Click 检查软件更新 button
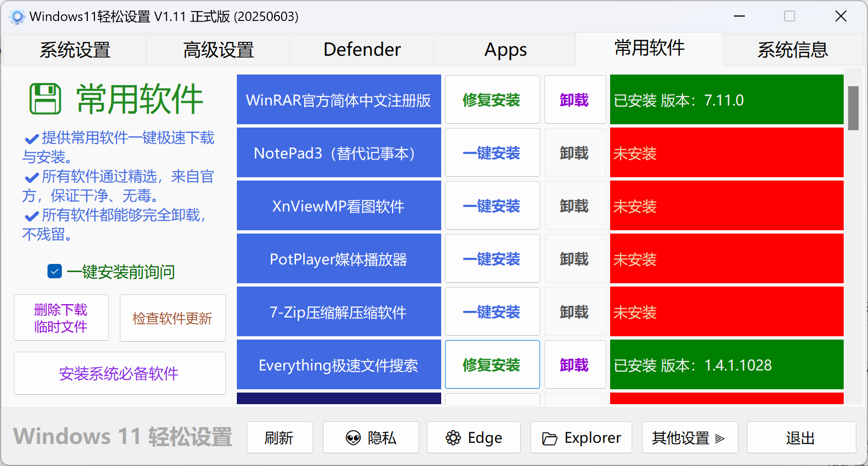868x466 pixels. [x=173, y=318]
